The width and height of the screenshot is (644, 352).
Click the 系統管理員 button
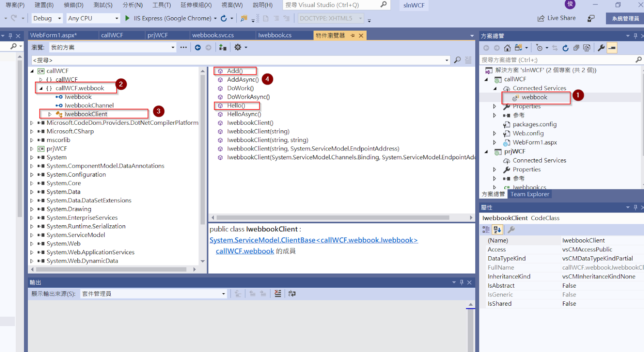625,19
